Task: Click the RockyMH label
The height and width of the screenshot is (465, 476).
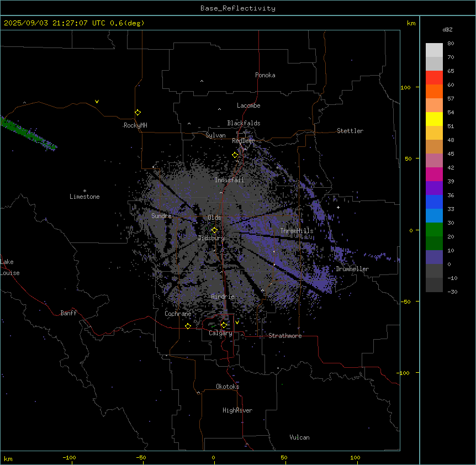Action: click(135, 125)
